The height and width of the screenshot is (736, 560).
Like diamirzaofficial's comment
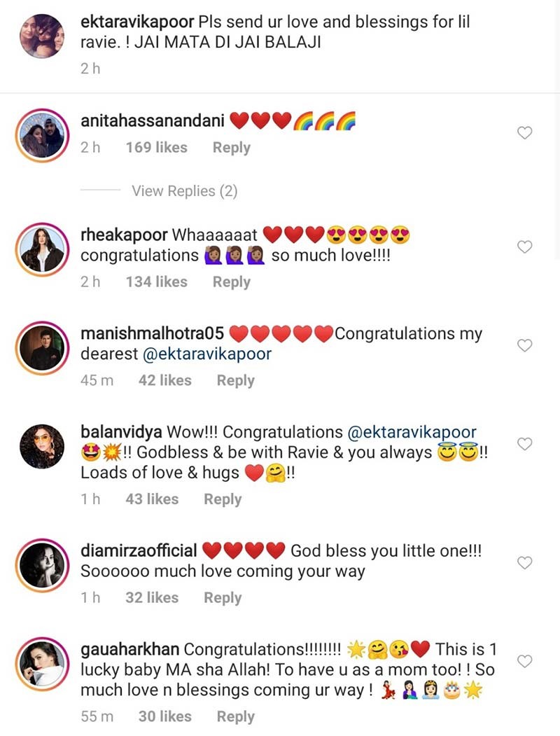(x=524, y=562)
